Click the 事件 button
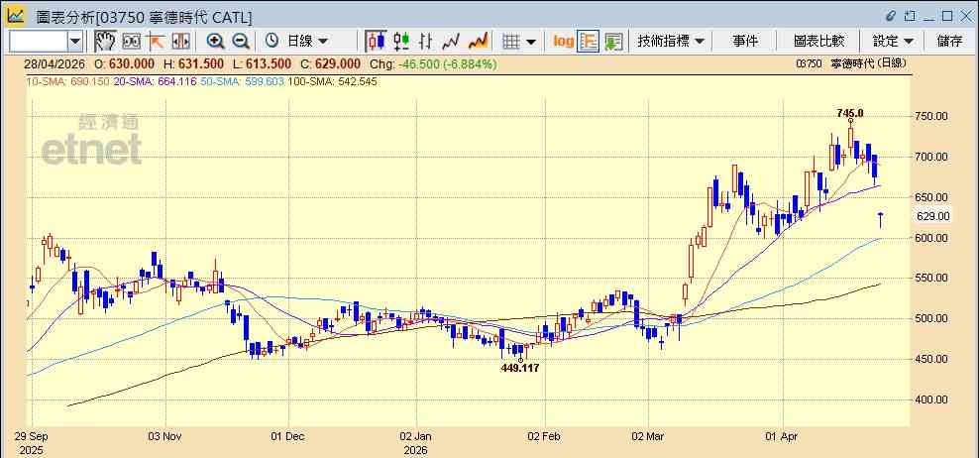 point(745,42)
